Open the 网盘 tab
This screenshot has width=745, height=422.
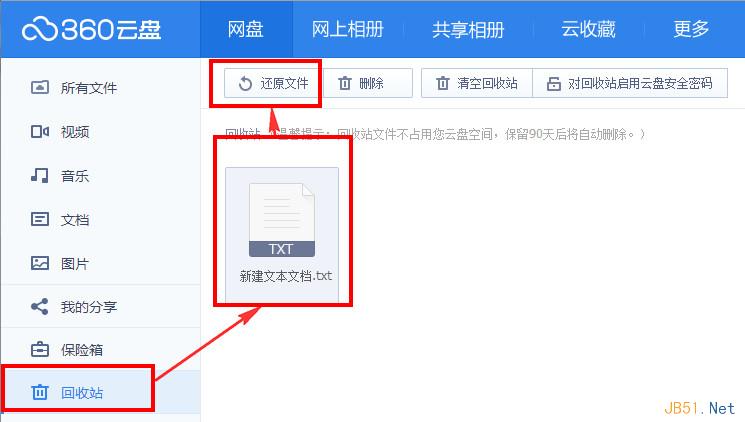pyautogui.click(x=246, y=29)
